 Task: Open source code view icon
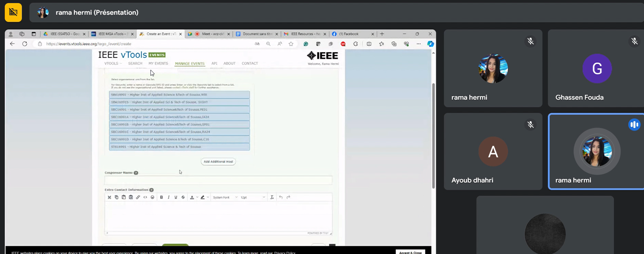coord(145,197)
